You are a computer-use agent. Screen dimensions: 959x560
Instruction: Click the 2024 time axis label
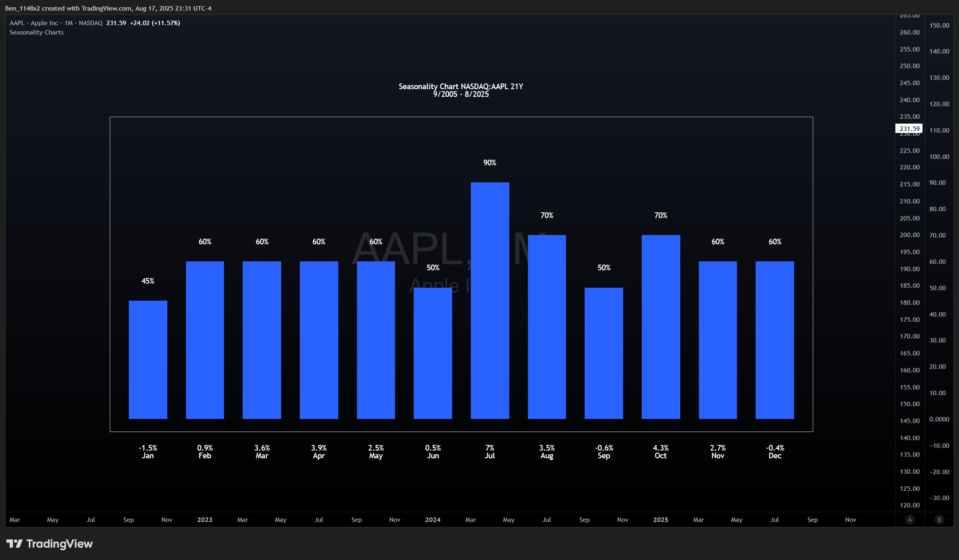pyautogui.click(x=433, y=519)
